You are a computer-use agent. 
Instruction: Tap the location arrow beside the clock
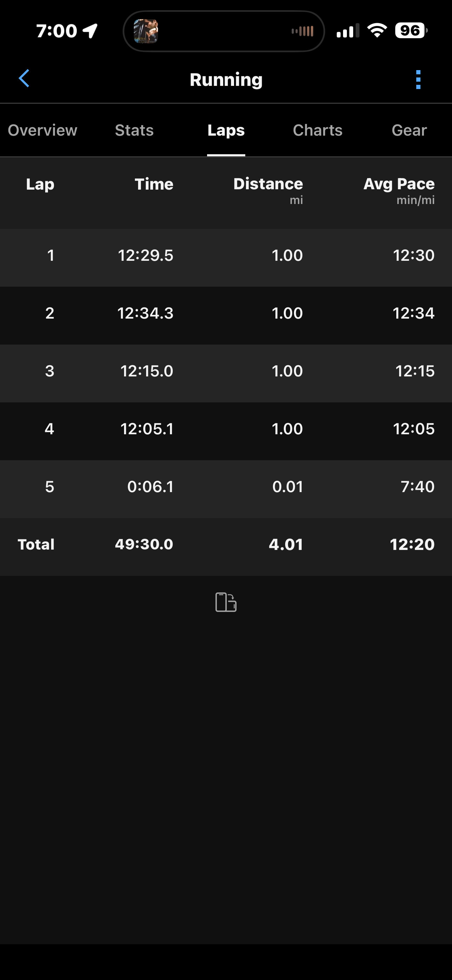coord(90,31)
